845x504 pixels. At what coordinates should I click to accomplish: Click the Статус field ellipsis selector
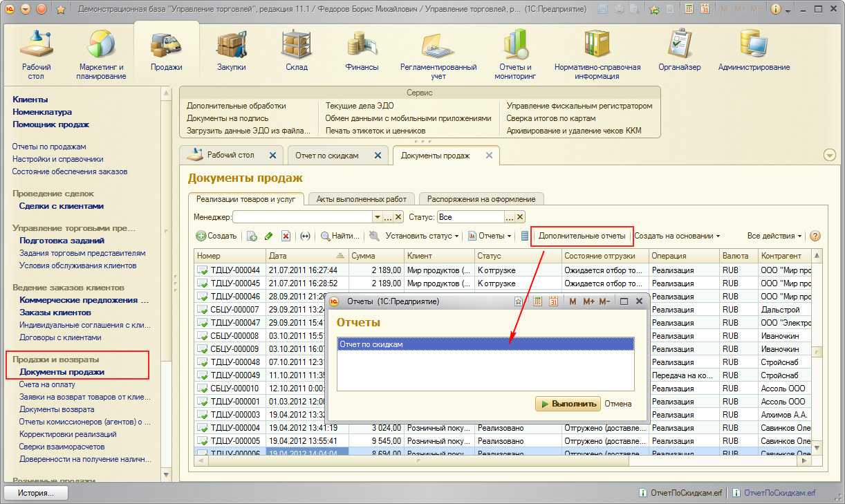510,217
